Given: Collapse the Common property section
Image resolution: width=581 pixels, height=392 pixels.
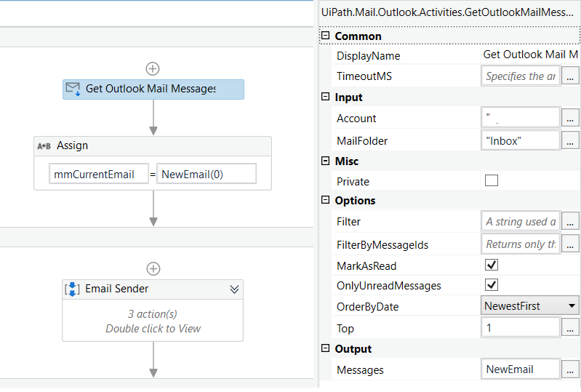Looking at the screenshot, I should point(325,36).
